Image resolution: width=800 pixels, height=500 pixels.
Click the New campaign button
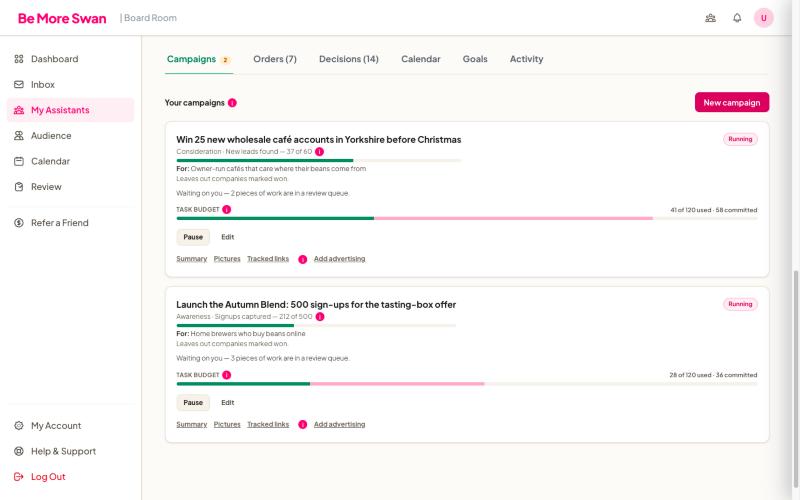732,102
